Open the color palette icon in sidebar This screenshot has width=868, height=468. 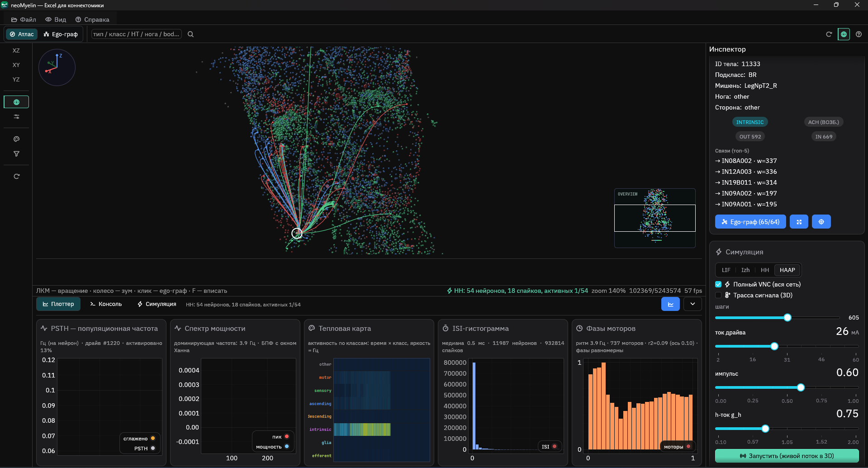click(x=16, y=139)
